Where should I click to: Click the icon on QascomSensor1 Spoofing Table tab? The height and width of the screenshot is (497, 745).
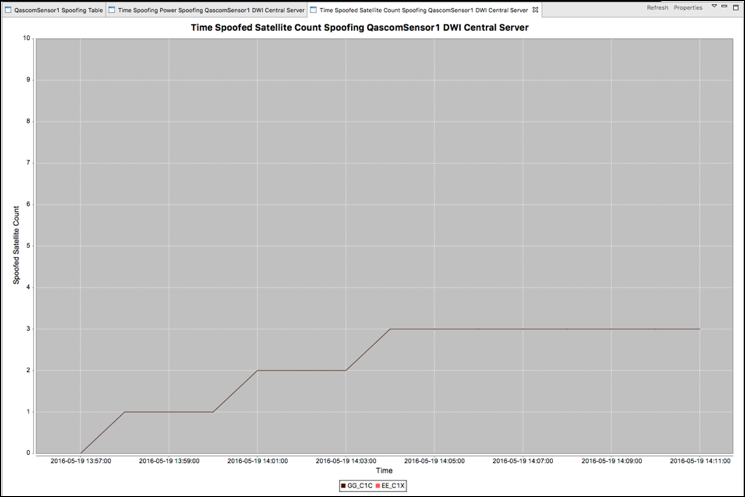pos(8,9)
